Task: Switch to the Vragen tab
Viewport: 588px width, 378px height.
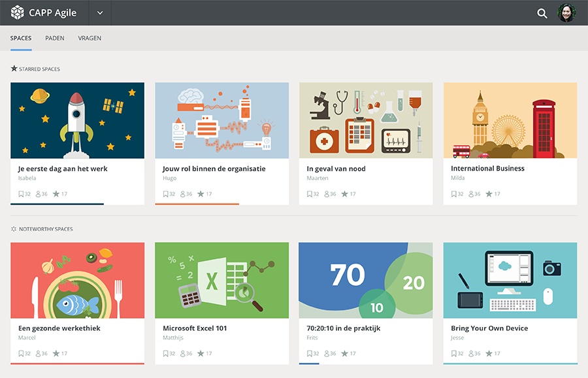Action: pos(90,38)
